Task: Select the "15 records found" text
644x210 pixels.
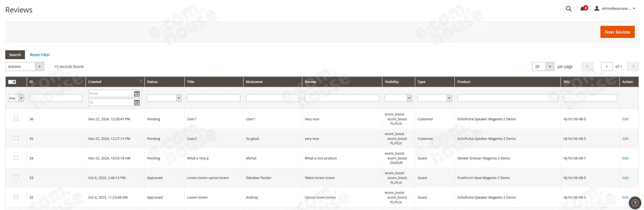Action: (69, 66)
